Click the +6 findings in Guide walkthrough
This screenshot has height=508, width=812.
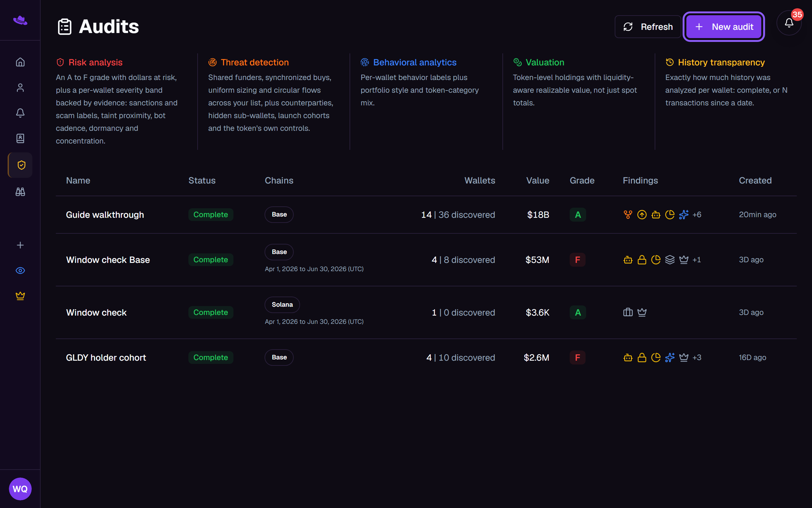tap(697, 214)
